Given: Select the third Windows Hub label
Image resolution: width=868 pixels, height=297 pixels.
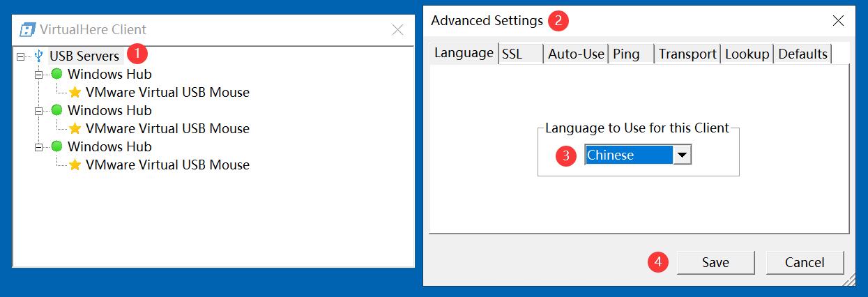Looking at the screenshot, I should coord(109,146).
